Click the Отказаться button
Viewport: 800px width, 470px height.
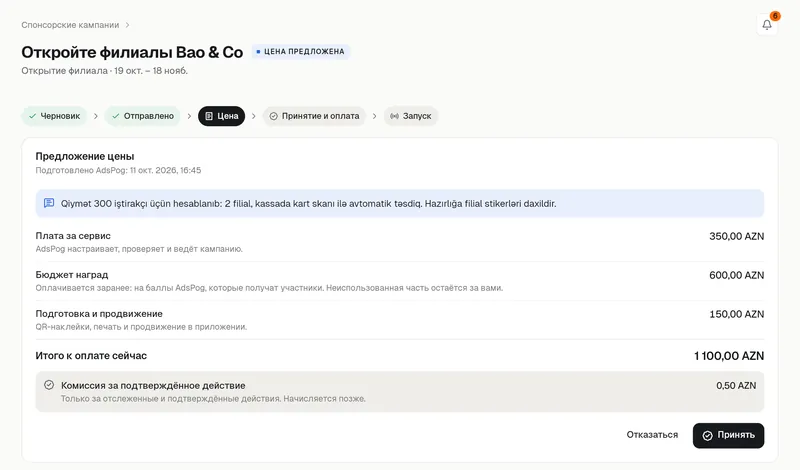(x=652, y=435)
